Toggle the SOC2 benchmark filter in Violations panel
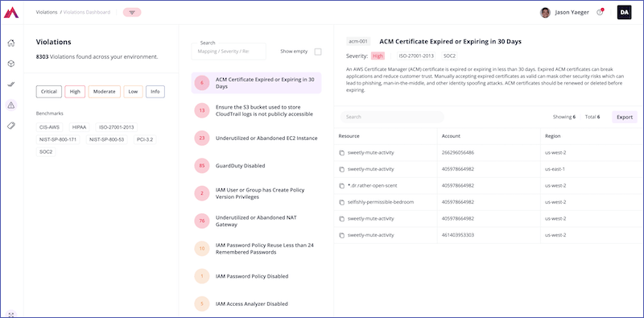644x318 pixels. click(x=46, y=152)
